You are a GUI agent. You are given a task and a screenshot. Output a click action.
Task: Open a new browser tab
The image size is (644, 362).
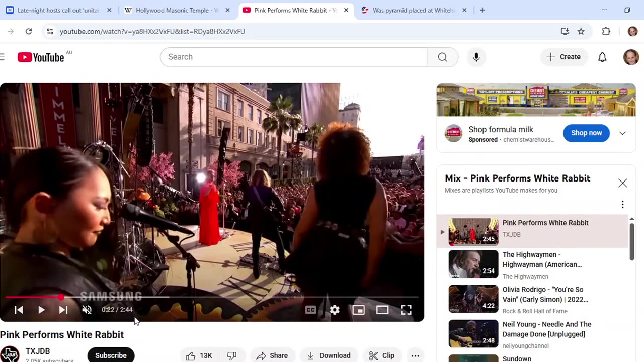tap(482, 10)
